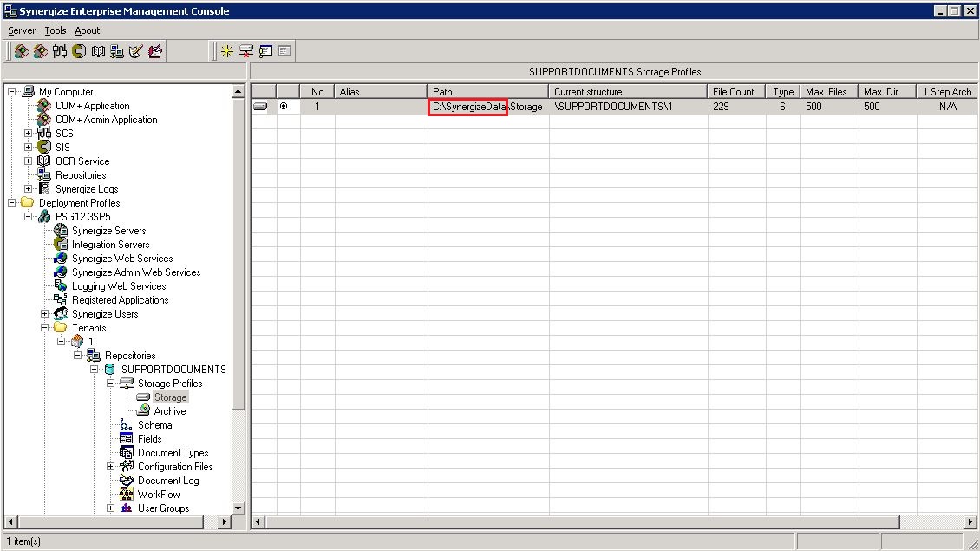Select Synergize Web Services node
Screen dimensions: 980x551
(x=122, y=259)
